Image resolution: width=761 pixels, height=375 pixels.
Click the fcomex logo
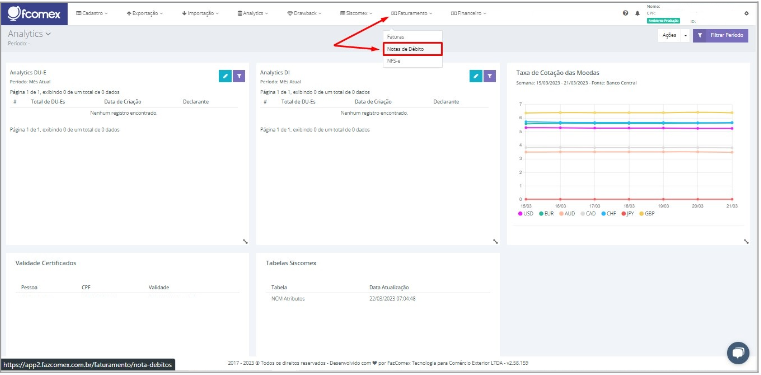[x=34, y=14]
